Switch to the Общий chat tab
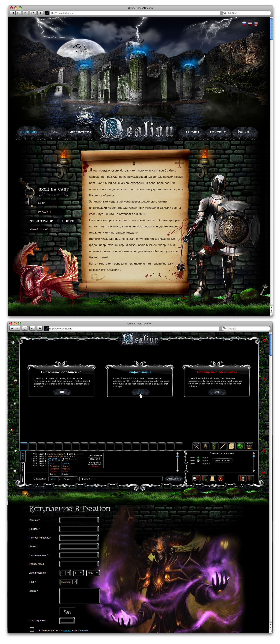The height and width of the screenshot is (644, 280). [x=23, y=456]
